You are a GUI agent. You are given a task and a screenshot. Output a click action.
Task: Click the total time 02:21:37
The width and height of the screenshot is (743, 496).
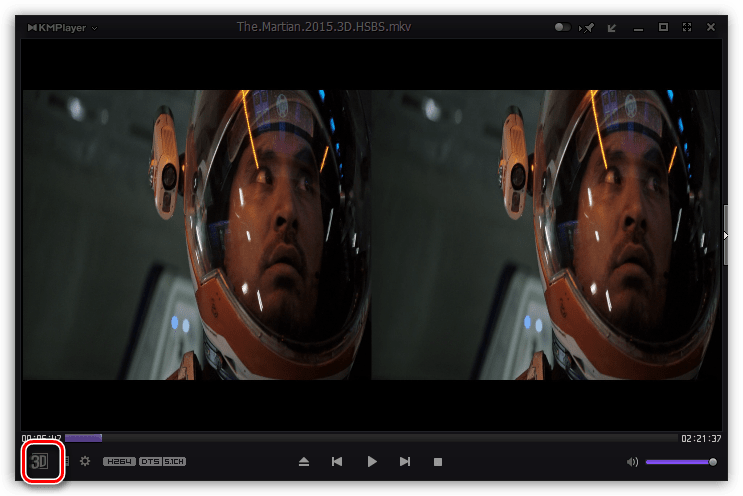point(701,439)
